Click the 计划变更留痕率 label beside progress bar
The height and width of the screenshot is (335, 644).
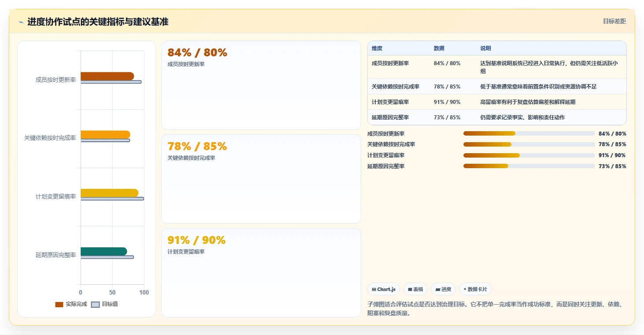coord(386,155)
